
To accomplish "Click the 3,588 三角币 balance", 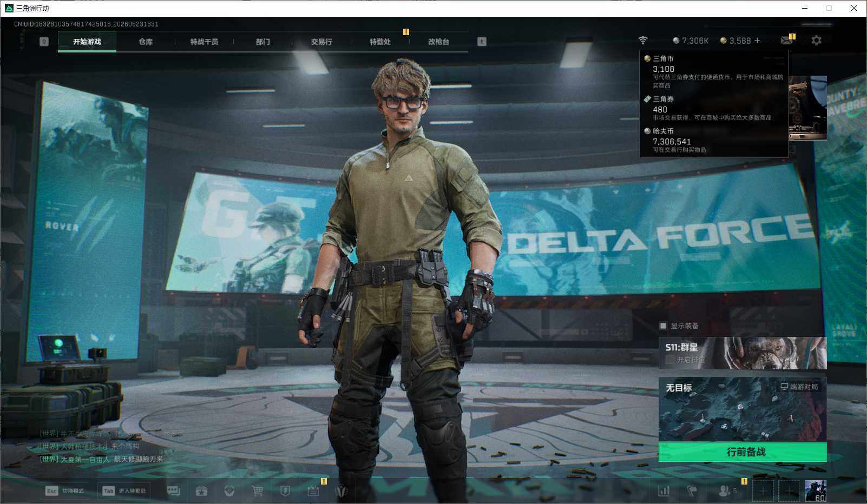I will pyautogui.click(x=735, y=41).
